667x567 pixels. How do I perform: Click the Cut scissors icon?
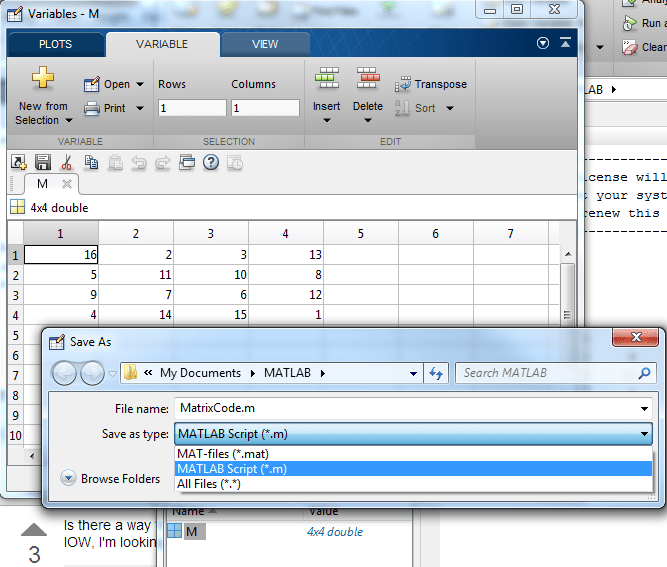67,162
